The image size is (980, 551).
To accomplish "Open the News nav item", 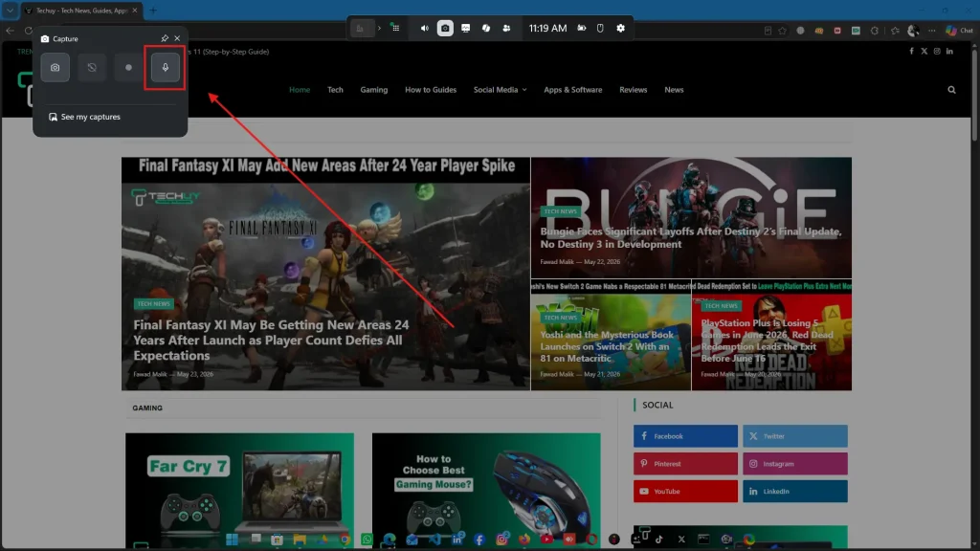I will point(674,90).
